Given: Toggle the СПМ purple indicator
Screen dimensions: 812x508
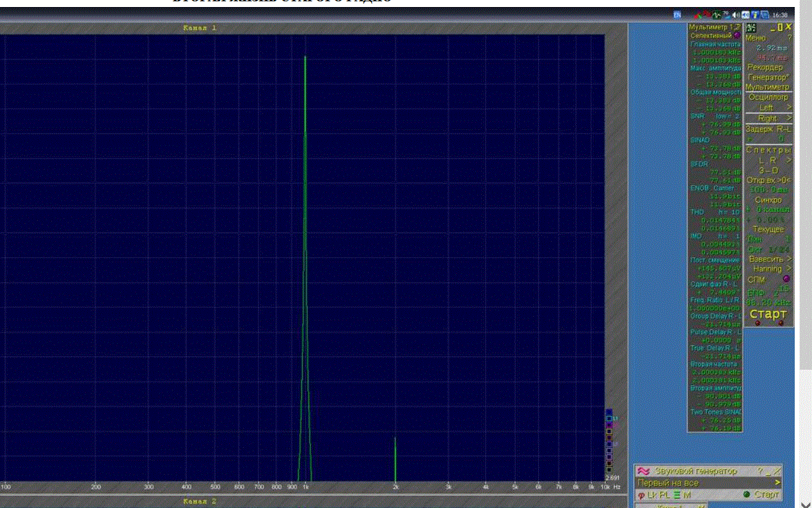Looking at the screenshot, I should tap(786, 279).
